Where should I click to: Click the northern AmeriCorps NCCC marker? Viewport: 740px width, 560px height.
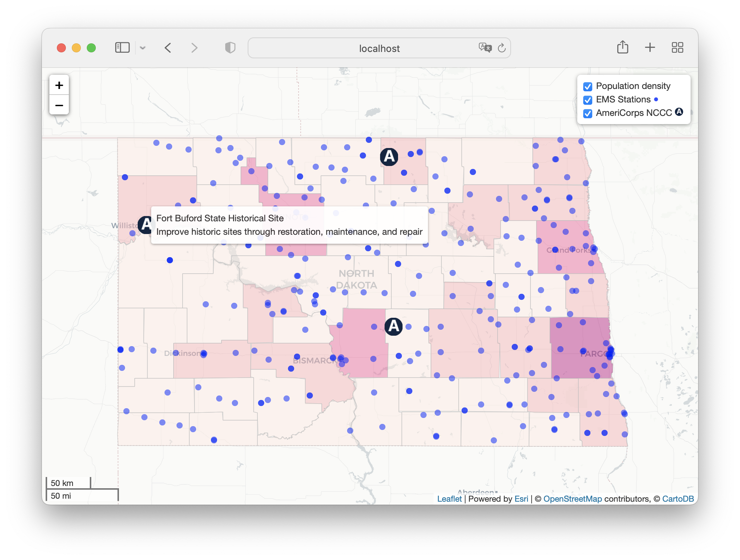(x=389, y=157)
